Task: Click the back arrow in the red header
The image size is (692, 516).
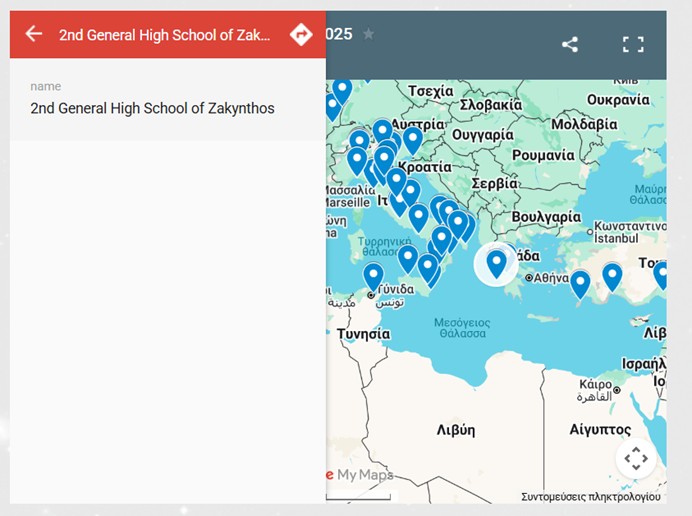Action: coord(34,34)
